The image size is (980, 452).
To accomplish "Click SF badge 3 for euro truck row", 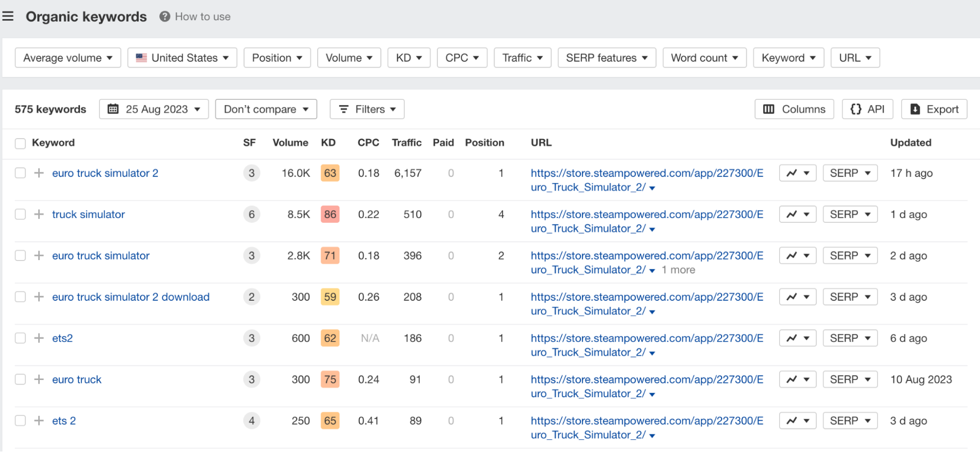I will (x=251, y=380).
